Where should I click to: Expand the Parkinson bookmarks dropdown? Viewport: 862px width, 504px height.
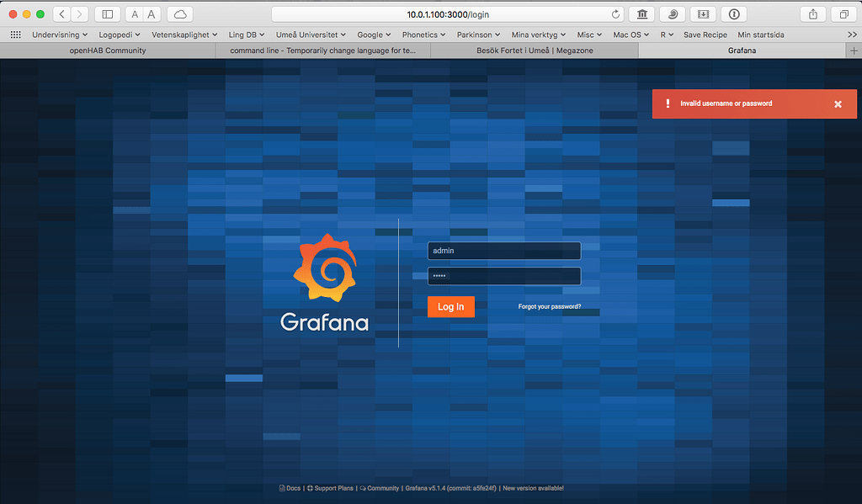point(478,34)
